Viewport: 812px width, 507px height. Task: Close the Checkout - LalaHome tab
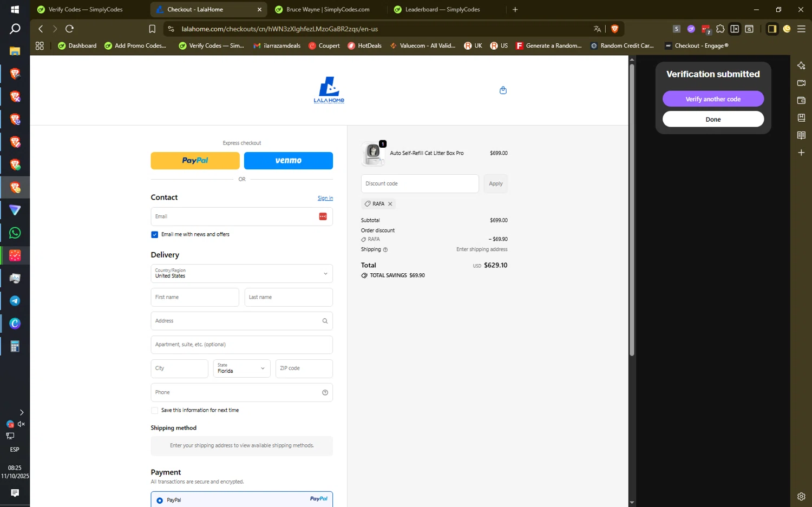(259, 9)
